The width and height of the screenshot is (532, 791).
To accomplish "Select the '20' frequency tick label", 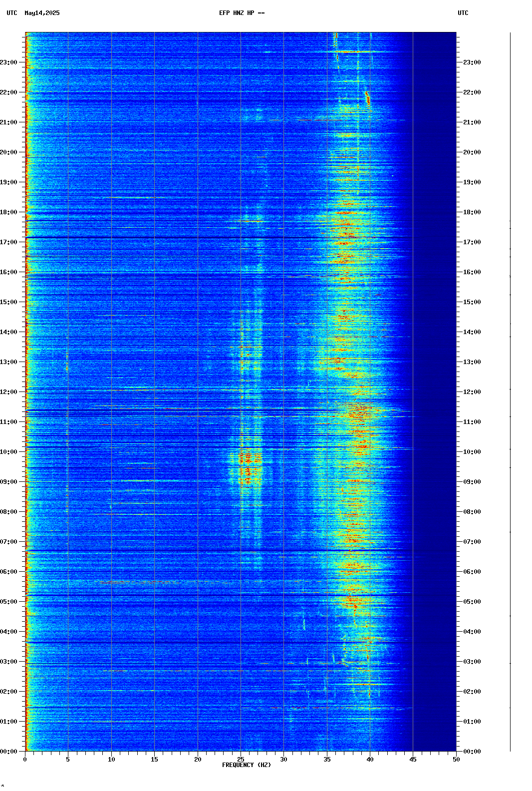I will 198,760.
